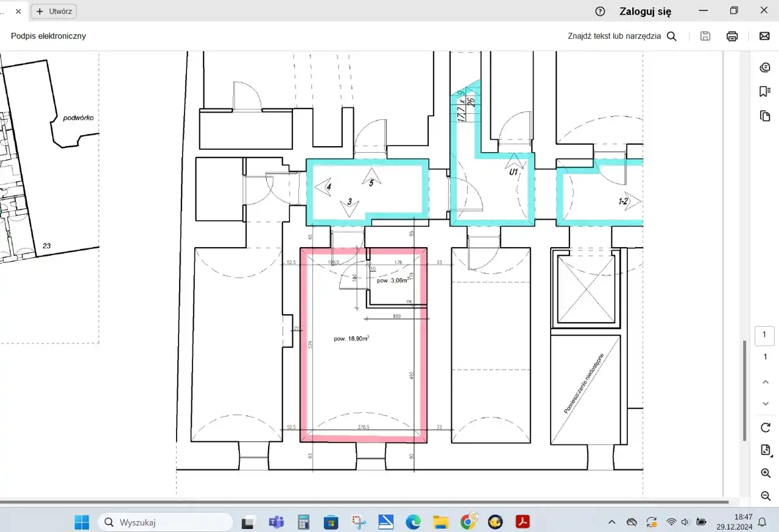Zoom in on the floor plan

click(766, 473)
